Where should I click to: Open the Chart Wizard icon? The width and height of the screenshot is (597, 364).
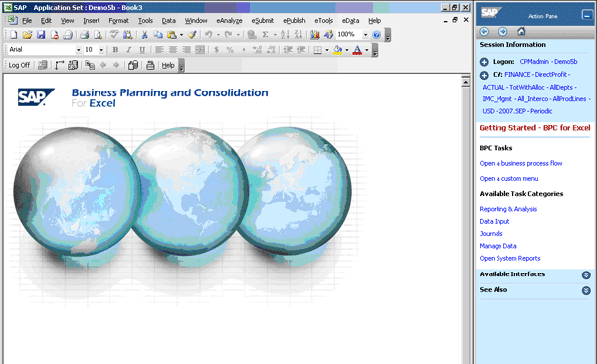[314, 35]
